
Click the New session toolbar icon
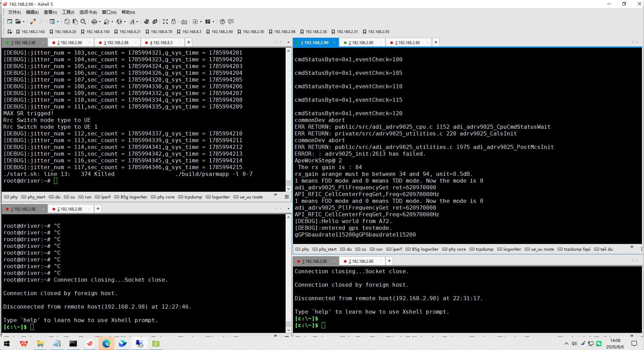tap(10, 22)
